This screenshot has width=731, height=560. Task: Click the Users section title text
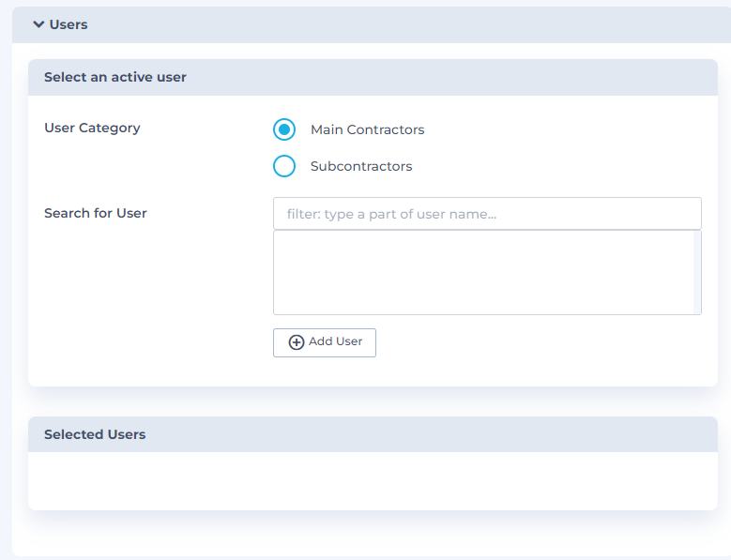pos(69,24)
